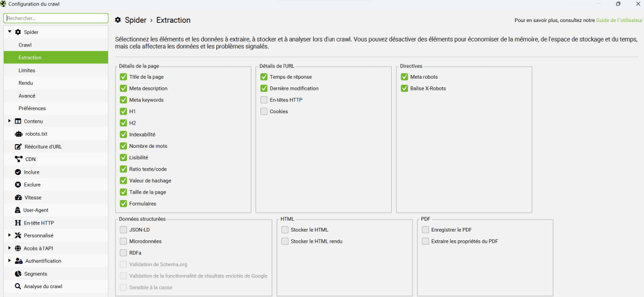Click the Inclure checkmark icon
Image resolution: width=644 pixels, height=297 pixels.
(18, 172)
